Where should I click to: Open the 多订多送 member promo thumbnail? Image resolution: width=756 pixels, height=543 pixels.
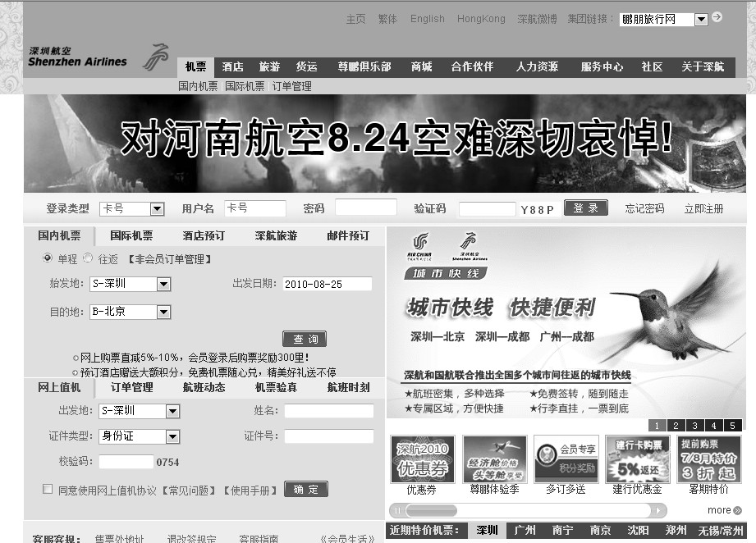click(x=566, y=459)
